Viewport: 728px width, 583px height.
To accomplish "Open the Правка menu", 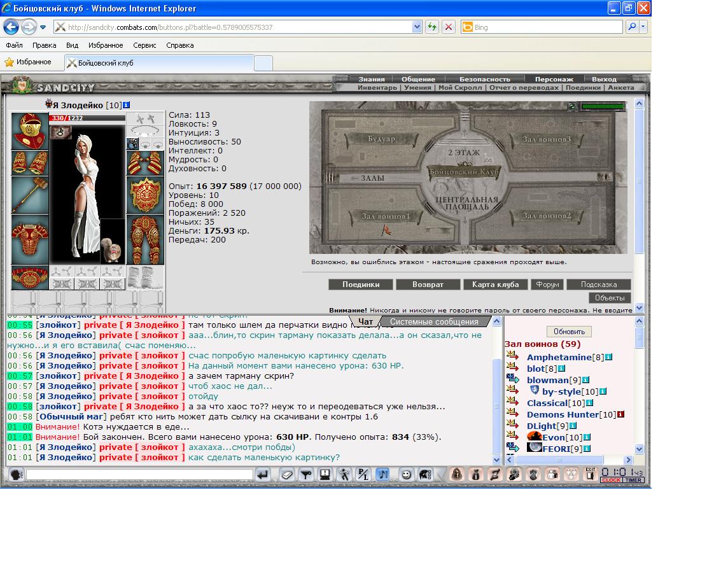I will (x=44, y=45).
